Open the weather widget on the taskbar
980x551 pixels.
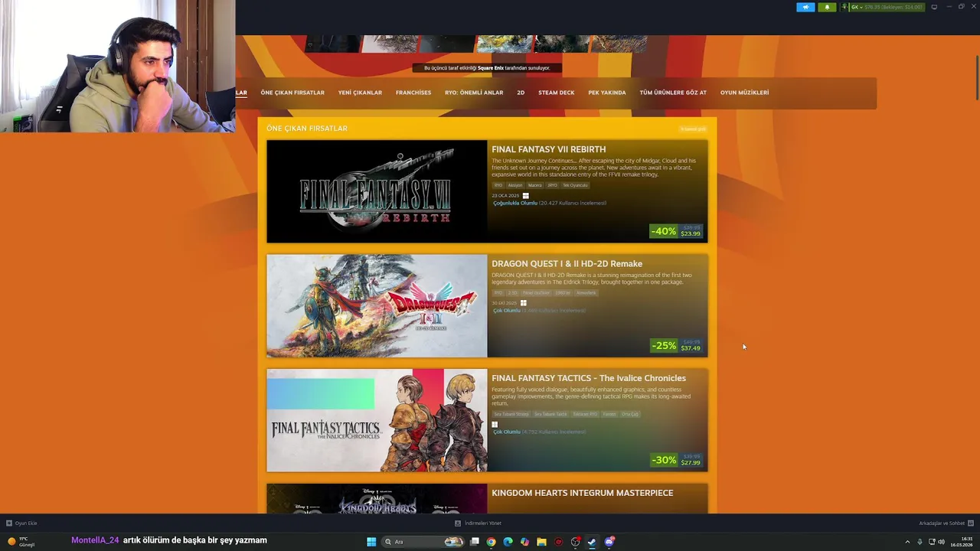coord(21,542)
